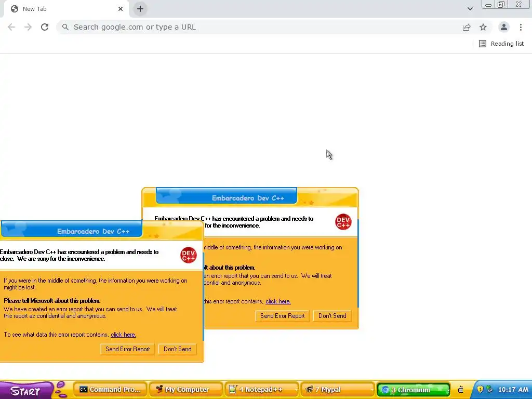This screenshot has height=399, width=532.
Task: Open the Start menu
Action: (26, 391)
